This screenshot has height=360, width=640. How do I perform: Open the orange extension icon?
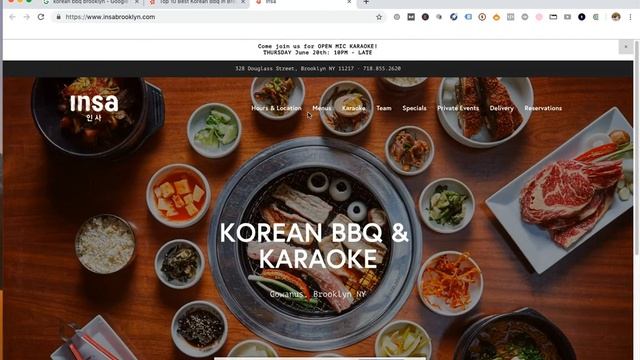pyautogui.click(x=496, y=17)
